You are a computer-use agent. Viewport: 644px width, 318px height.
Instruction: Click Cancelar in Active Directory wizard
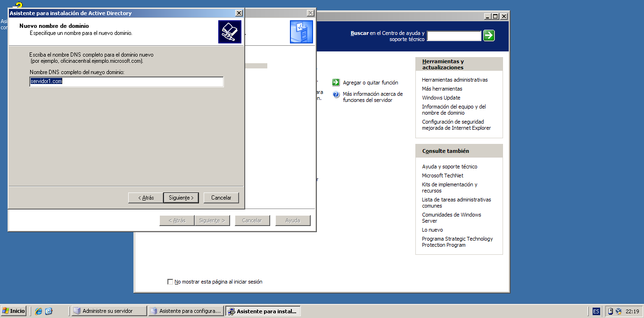pos(221,198)
